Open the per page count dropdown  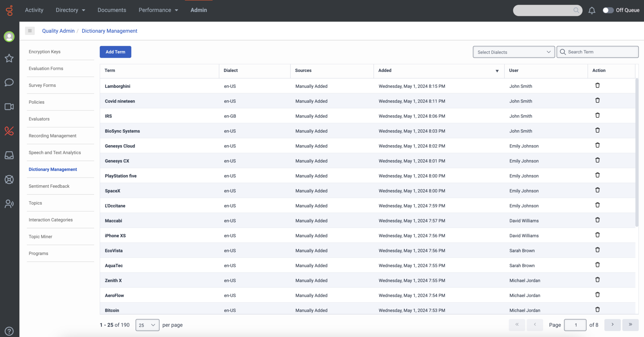(x=147, y=325)
